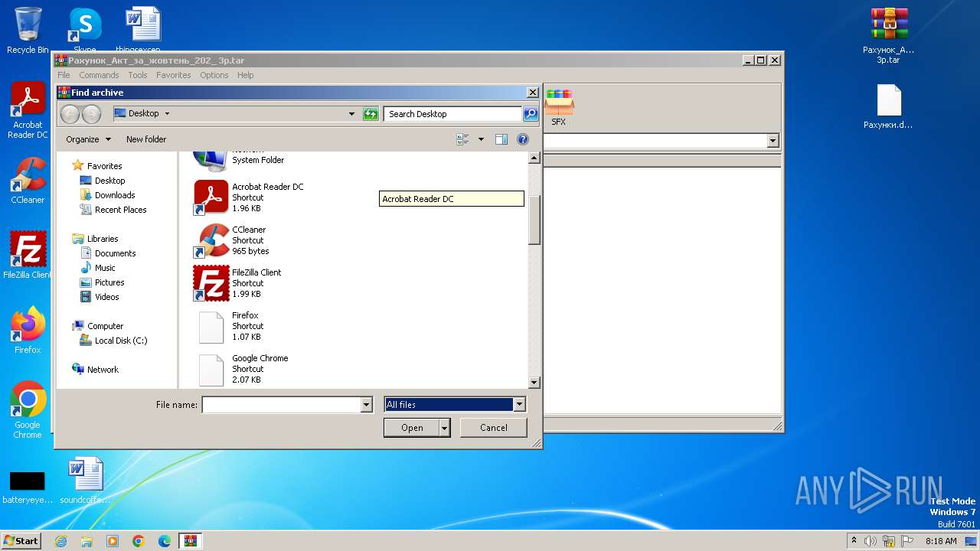
Task: Click the Search Desktop field
Action: point(452,114)
